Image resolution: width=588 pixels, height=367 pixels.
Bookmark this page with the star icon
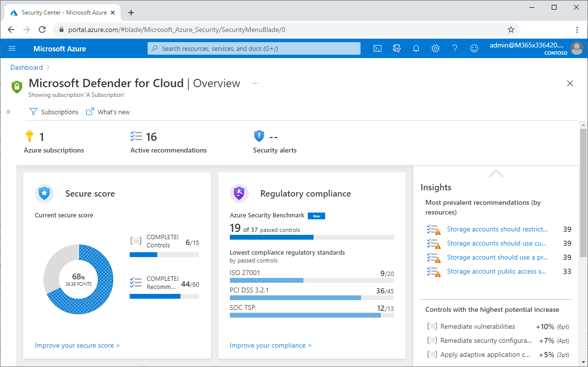click(x=511, y=30)
